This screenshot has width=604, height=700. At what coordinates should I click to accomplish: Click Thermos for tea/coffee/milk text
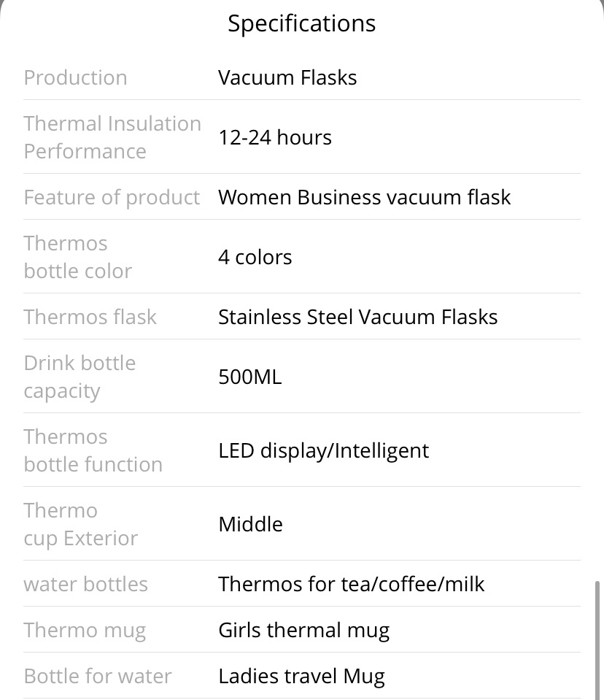(x=351, y=584)
